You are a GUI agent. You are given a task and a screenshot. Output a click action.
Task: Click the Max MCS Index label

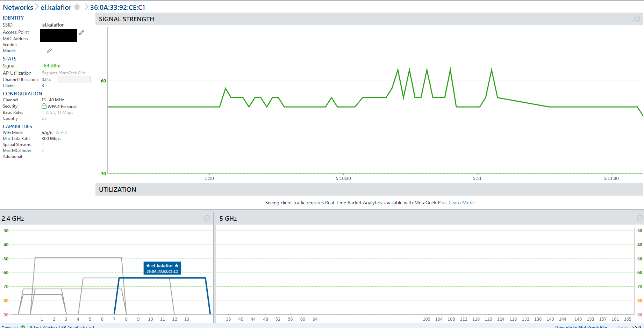tap(17, 151)
